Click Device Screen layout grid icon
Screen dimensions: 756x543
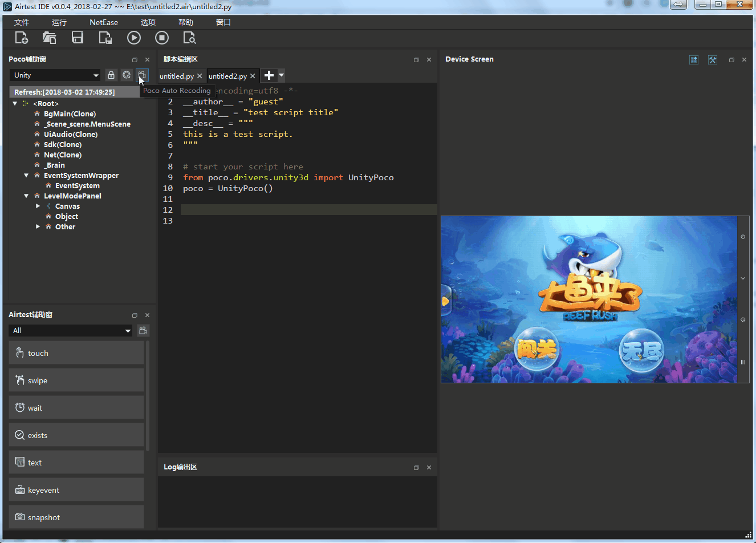tap(694, 59)
